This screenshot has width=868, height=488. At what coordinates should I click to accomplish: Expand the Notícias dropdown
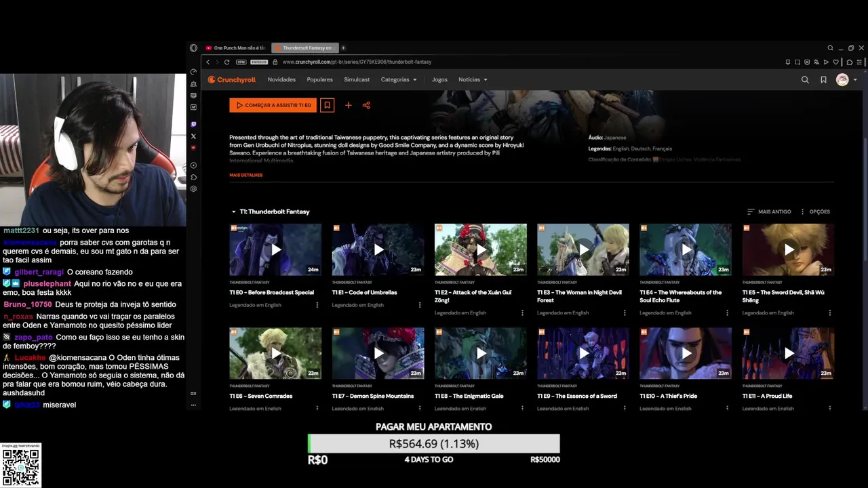(473, 80)
